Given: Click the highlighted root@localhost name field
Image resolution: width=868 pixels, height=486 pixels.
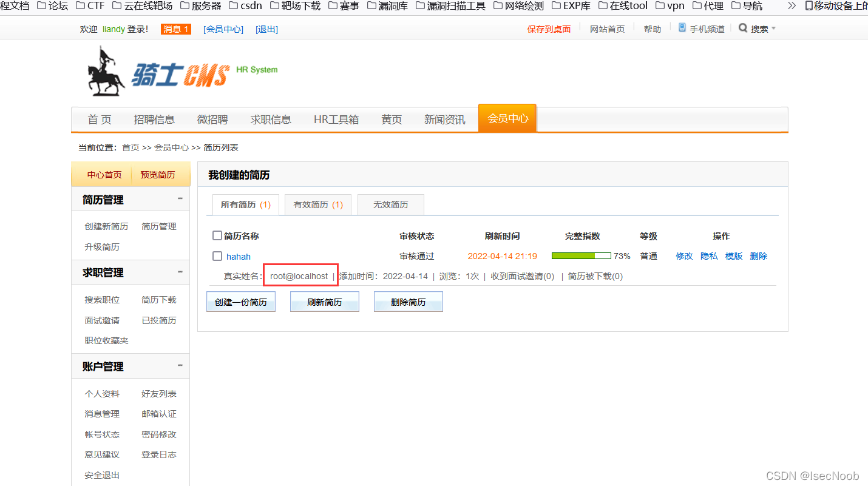Looking at the screenshot, I should click(x=300, y=275).
